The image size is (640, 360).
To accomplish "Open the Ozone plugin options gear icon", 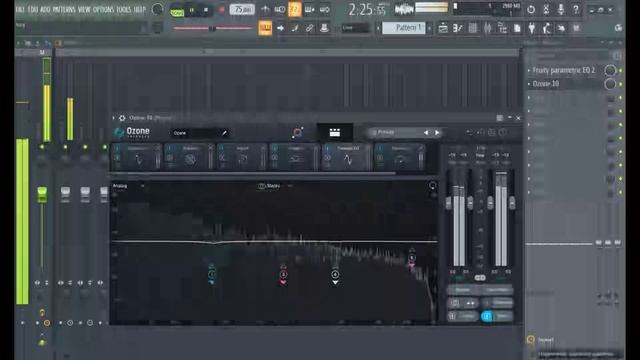I will point(122,118).
